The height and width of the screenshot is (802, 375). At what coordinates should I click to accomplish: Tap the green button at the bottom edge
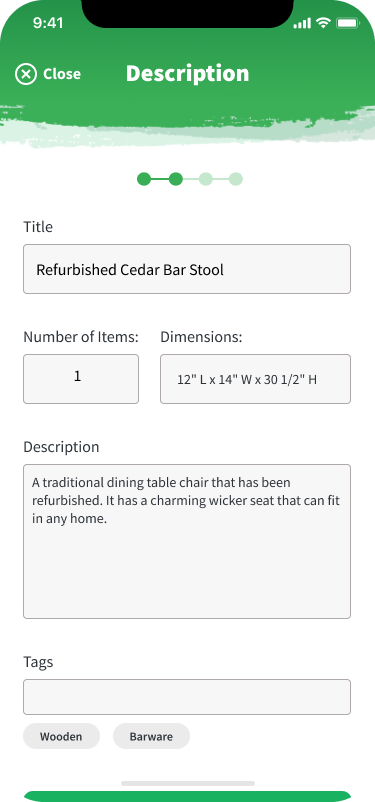click(187, 796)
